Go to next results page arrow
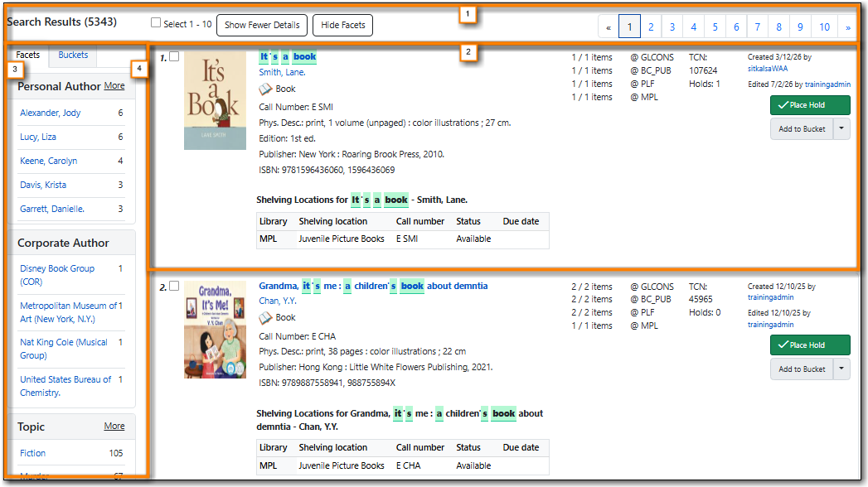The height and width of the screenshot is (487, 868). (847, 27)
